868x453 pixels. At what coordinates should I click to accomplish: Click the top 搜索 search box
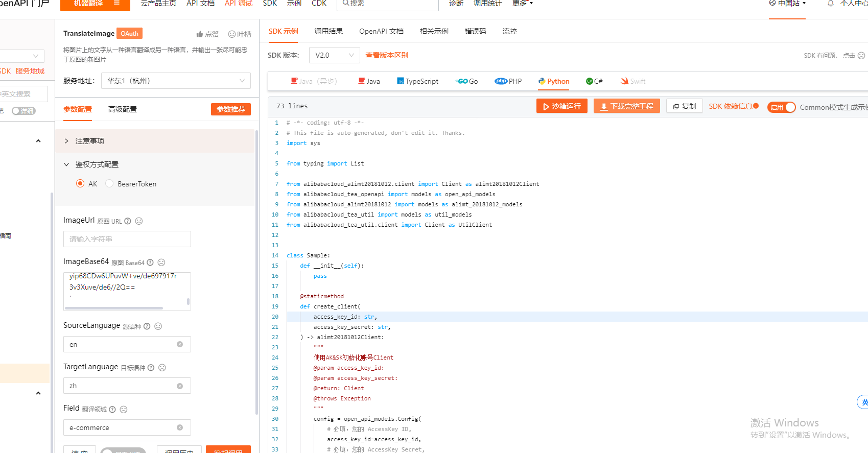tap(388, 4)
